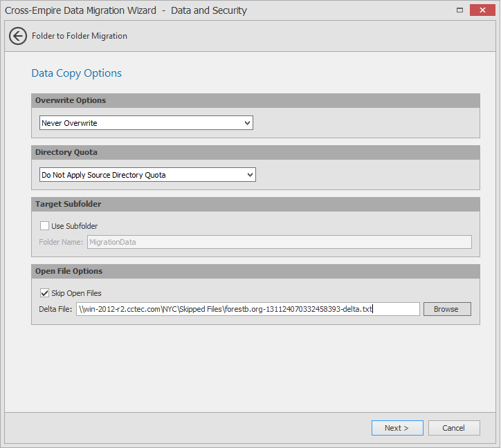Expand the Directory Quota dropdown
The width and height of the screenshot is (501, 448).
[147, 175]
